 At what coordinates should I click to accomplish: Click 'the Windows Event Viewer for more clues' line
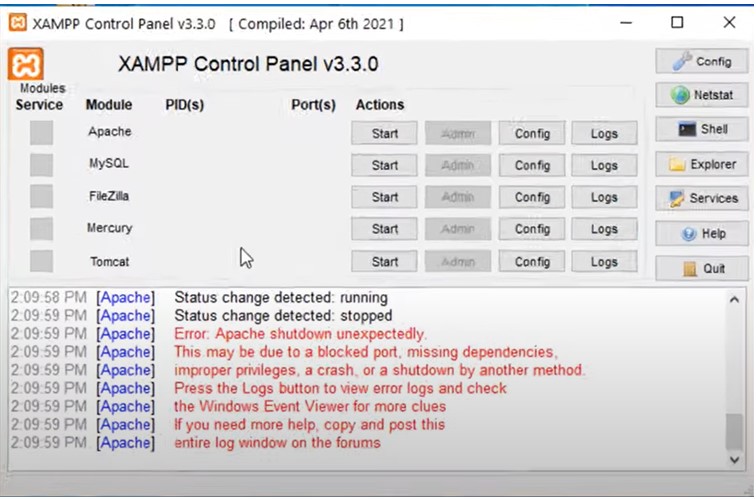pos(310,406)
